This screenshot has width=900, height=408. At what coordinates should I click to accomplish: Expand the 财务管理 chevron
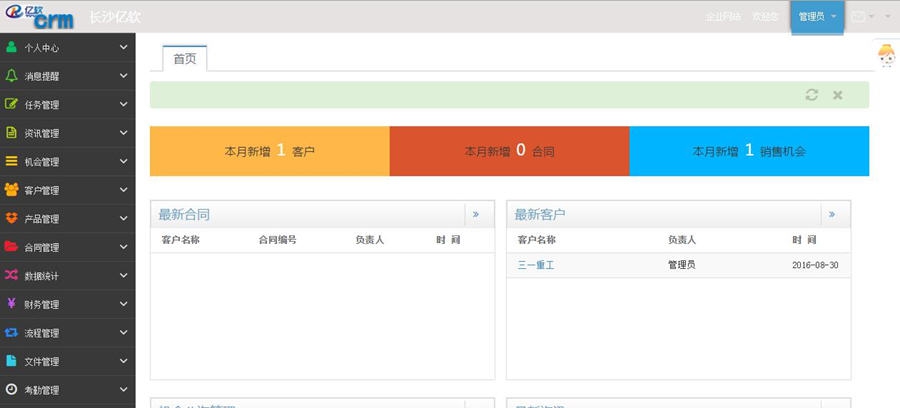(123, 304)
